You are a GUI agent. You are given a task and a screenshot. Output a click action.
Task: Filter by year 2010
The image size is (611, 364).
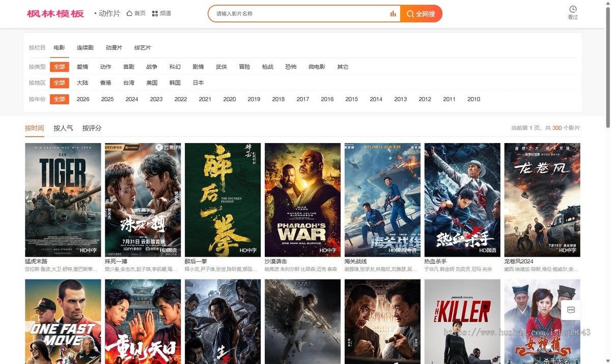474,99
